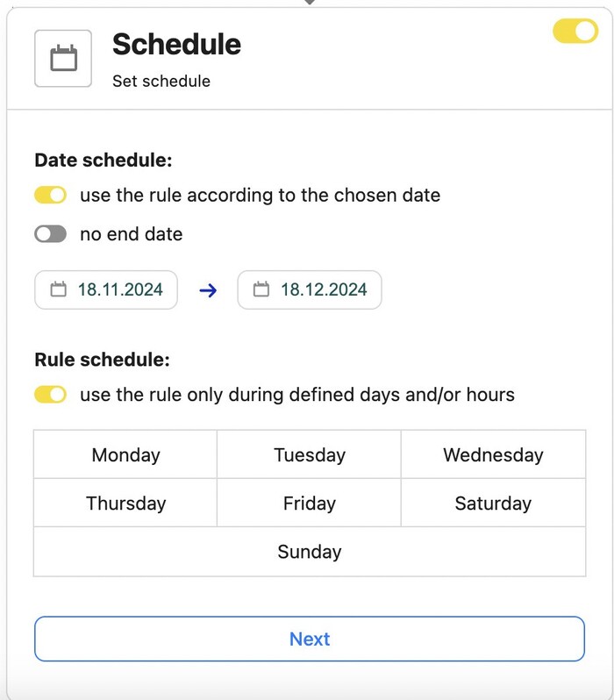Screen dimensions: 614x700
Task: Open start date picker 18.11.2024
Action: click(x=119, y=289)
